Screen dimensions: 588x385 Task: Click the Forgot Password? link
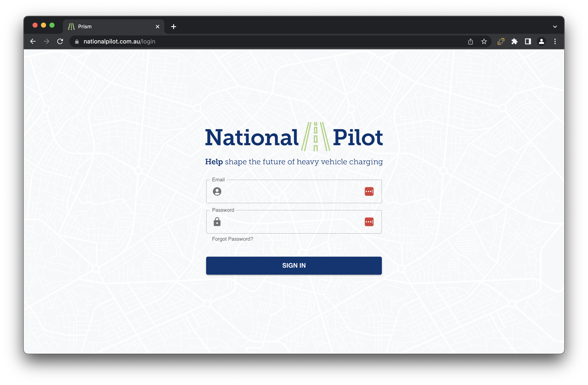pos(232,239)
